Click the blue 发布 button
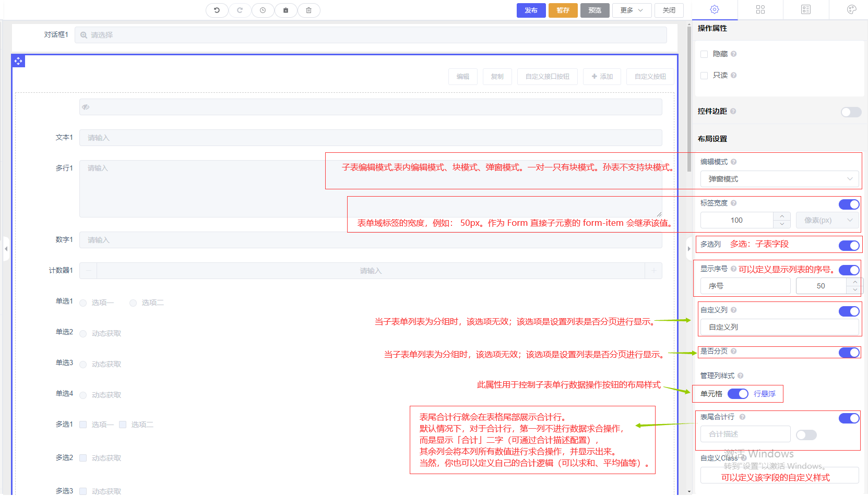The width and height of the screenshot is (868, 496). click(x=531, y=10)
